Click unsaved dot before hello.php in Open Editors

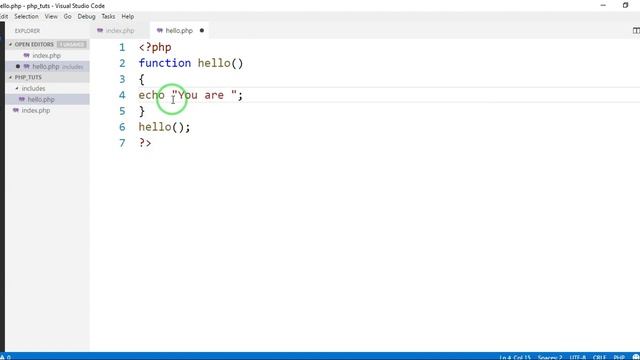tap(18, 67)
